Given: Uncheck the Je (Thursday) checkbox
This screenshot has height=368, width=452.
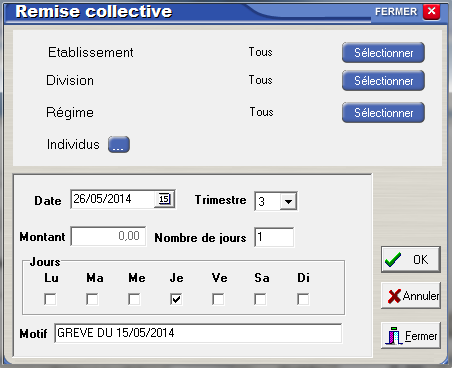Looking at the screenshot, I should pyautogui.click(x=176, y=299).
